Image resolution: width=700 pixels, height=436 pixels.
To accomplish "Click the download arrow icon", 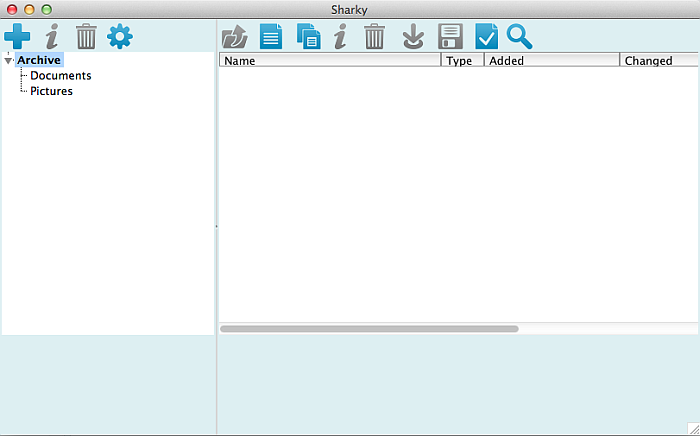I will click(x=413, y=38).
